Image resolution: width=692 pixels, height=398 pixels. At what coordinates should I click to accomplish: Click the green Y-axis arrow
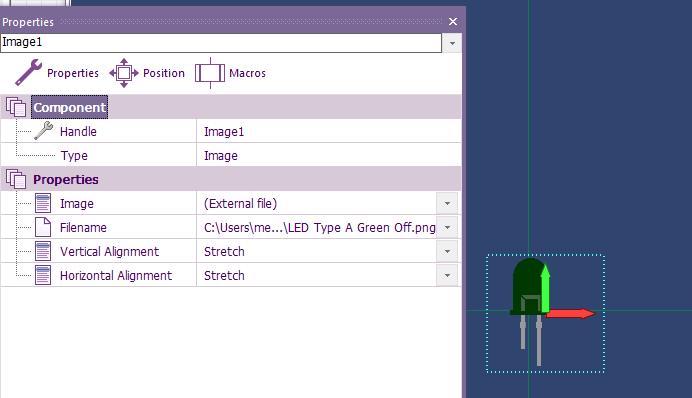545,288
